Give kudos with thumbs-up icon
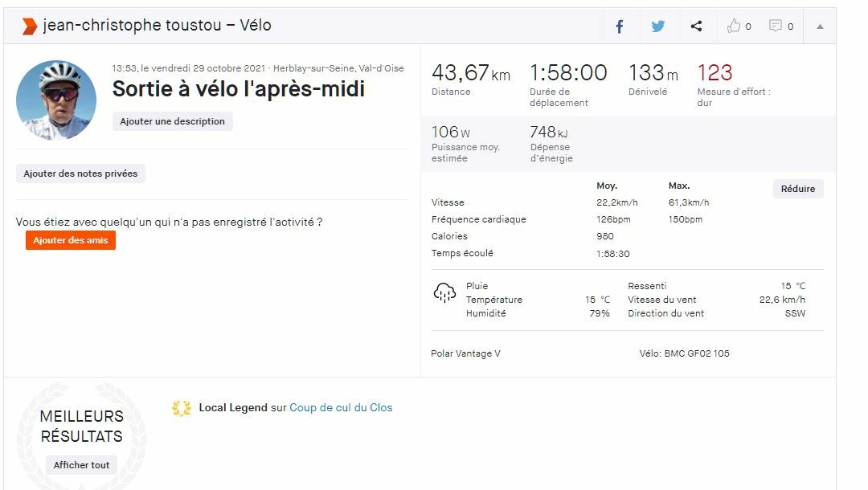 (734, 27)
